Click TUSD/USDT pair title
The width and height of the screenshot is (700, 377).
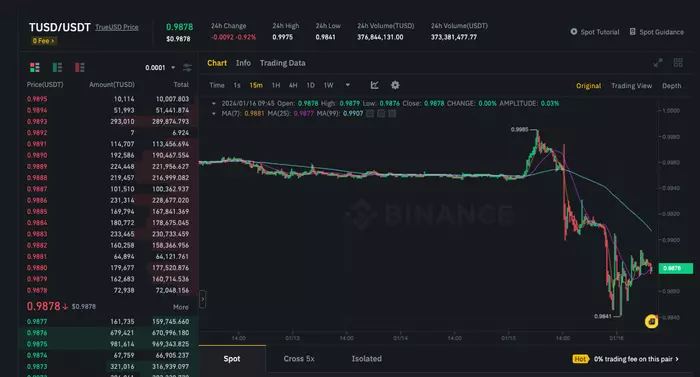(x=60, y=27)
